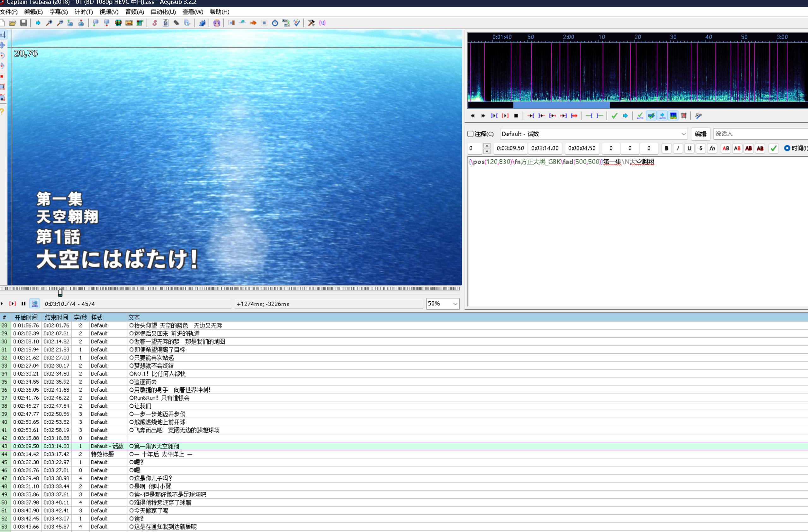Open the 自动化(U) menu
The image size is (808, 532).
163,12
